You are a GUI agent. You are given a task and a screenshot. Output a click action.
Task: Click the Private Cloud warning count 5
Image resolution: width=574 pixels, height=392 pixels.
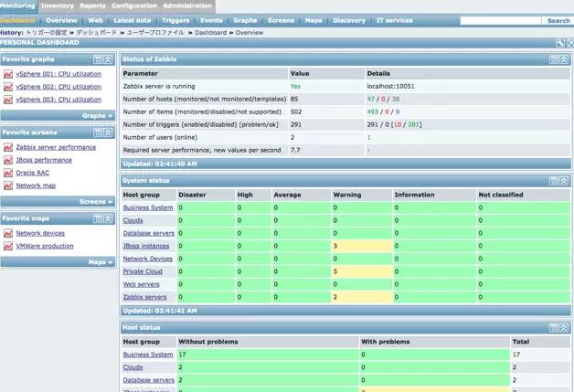(335, 271)
